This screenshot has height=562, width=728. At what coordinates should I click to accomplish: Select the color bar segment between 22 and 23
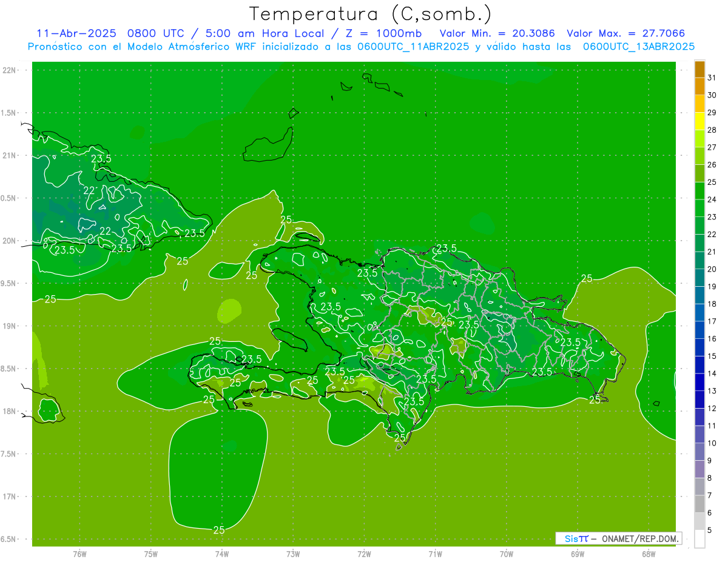(699, 226)
